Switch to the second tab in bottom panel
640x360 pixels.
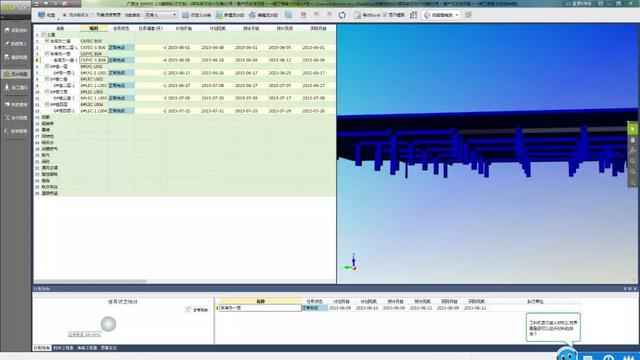(x=63, y=348)
